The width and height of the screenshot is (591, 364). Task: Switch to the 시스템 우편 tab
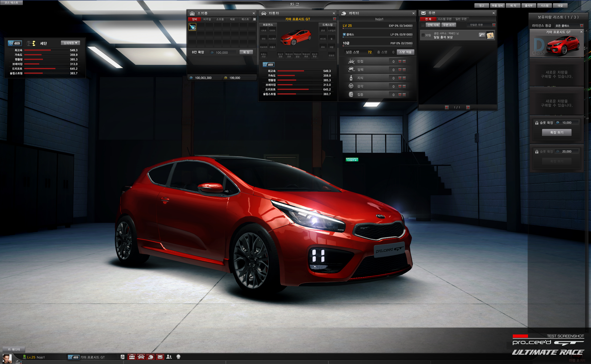[x=444, y=19]
